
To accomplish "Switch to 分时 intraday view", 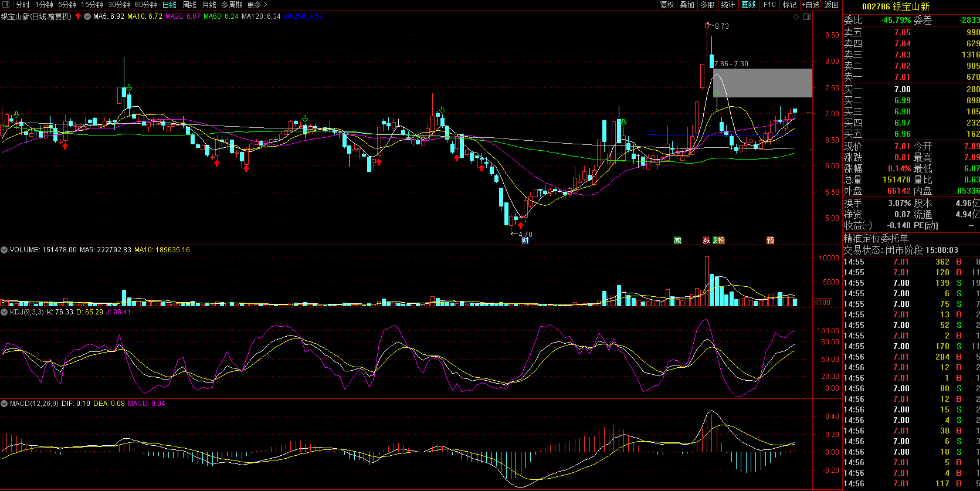I will [22, 5].
